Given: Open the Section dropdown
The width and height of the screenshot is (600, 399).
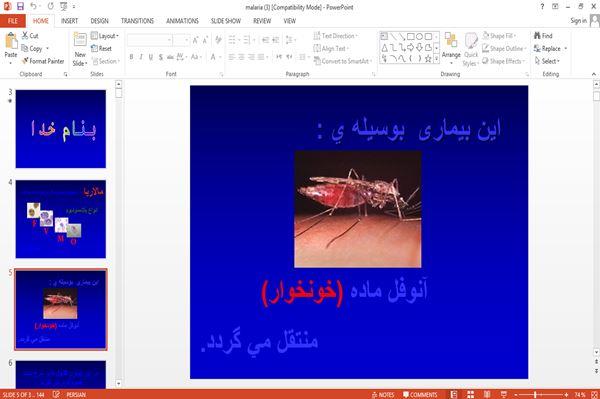Looking at the screenshot, I should [106, 61].
